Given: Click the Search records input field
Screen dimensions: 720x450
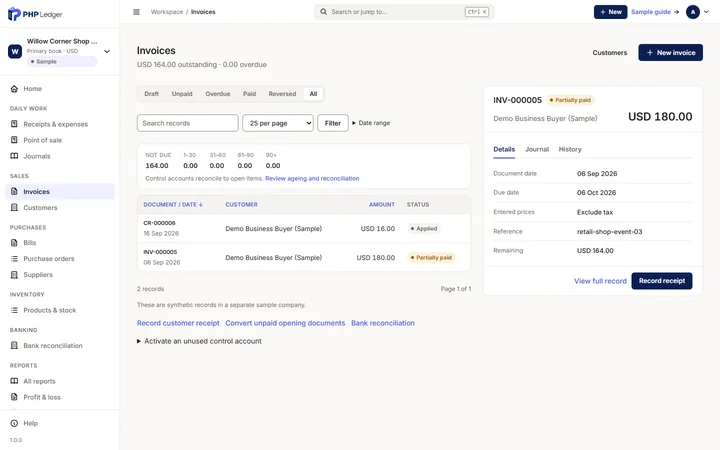Looking at the screenshot, I should pos(188,123).
